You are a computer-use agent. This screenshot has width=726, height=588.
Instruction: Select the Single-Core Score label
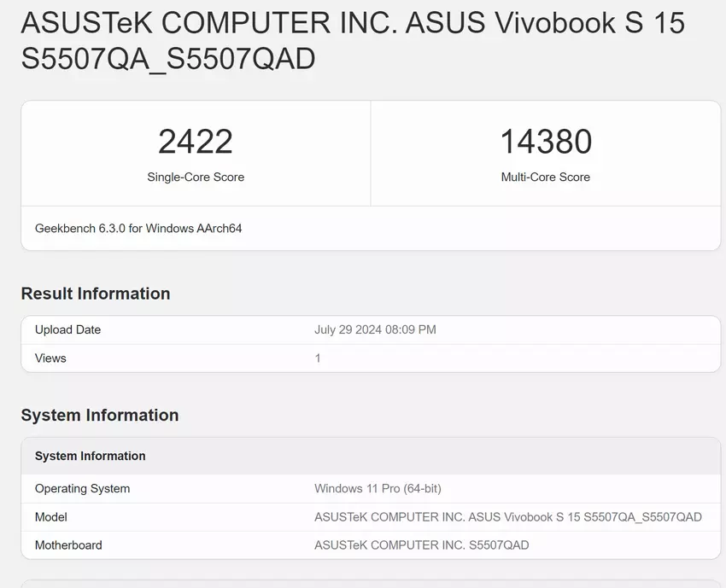[196, 178]
